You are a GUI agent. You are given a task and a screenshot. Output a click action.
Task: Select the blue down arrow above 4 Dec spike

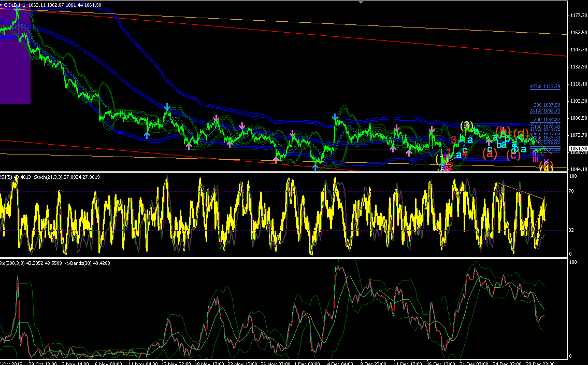tap(335, 117)
